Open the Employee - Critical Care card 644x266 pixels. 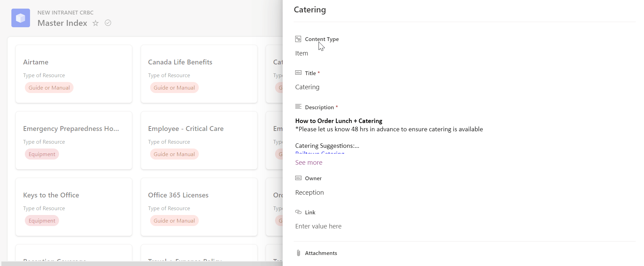199,140
